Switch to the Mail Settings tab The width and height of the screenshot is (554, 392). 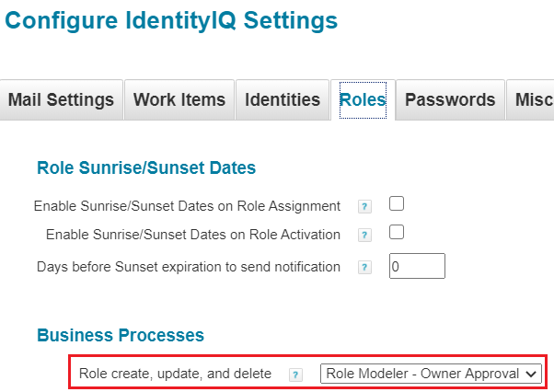pos(62,100)
